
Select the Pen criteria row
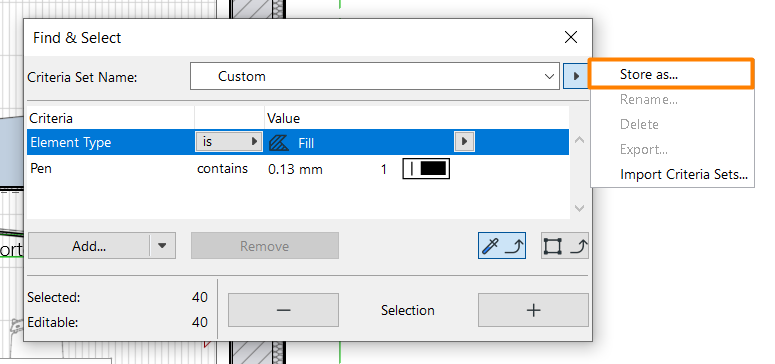coord(298,169)
